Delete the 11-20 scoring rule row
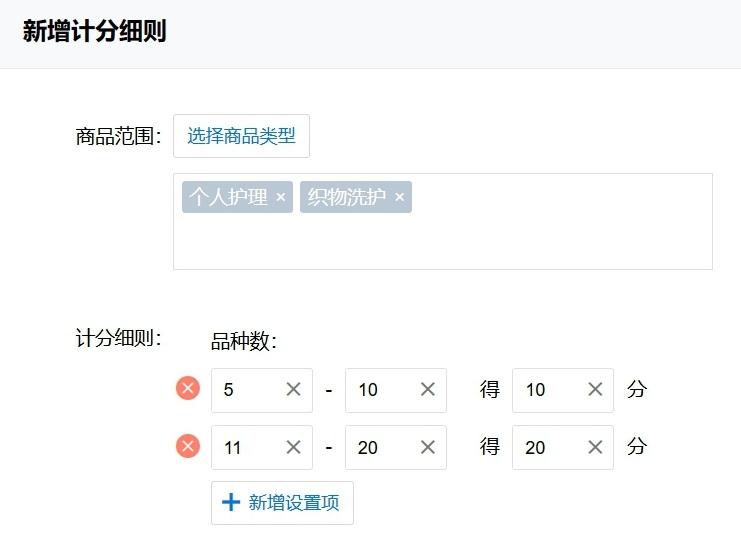The height and width of the screenshot is (557, 741). click(x=188, y=447)
